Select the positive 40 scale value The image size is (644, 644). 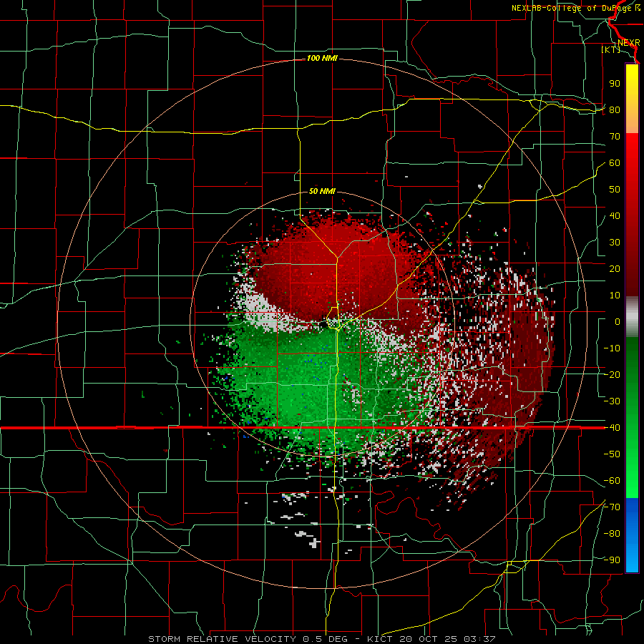(615, 215)
